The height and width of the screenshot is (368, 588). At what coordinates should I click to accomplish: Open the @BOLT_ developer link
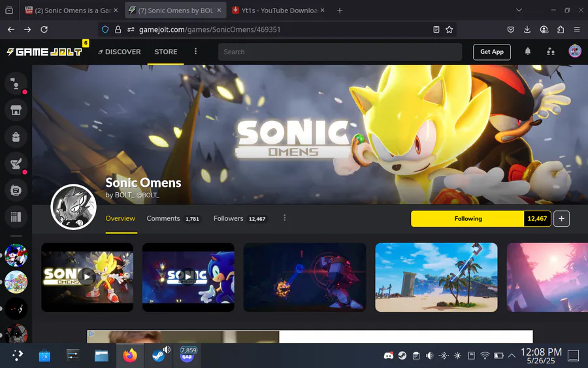(148, 195)
